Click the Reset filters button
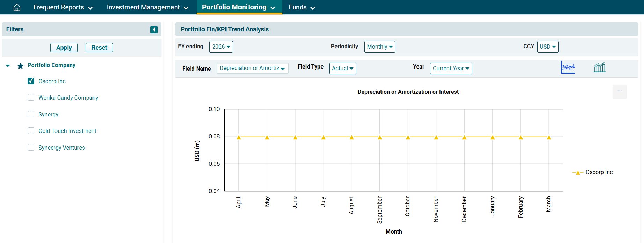Viewport: 644px width, 243px height. 99,48
